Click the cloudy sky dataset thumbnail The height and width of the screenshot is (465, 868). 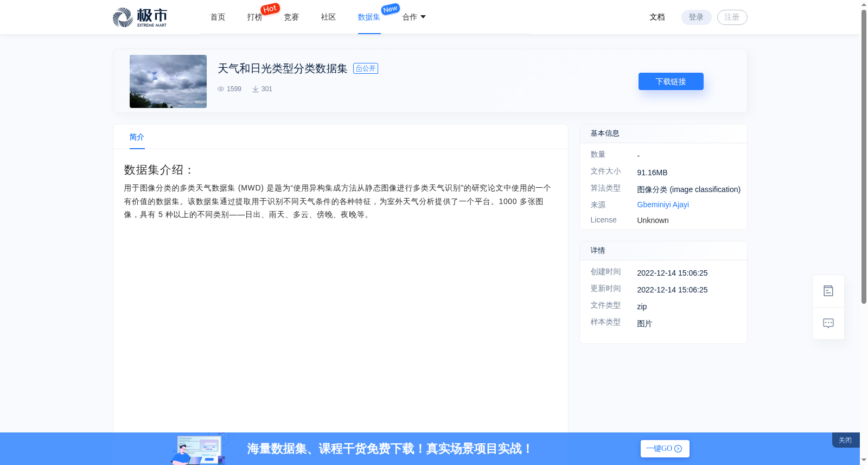click(x=168, y=81)
